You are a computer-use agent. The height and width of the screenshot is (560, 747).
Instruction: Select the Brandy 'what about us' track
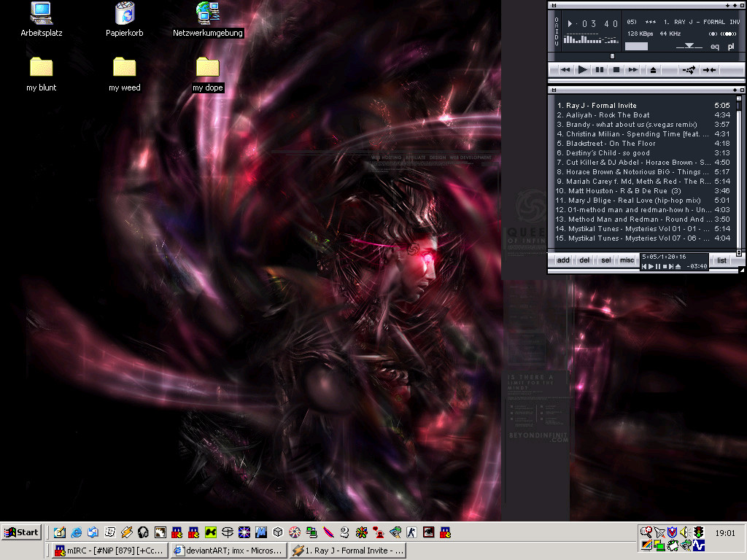tap(643, 124)
